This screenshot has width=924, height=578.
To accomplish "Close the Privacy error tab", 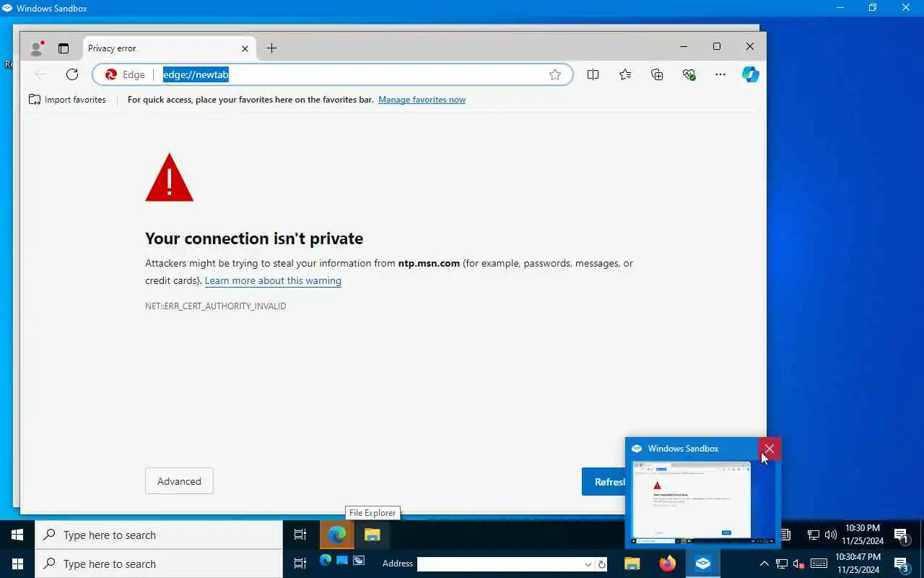I will point(245,48).
